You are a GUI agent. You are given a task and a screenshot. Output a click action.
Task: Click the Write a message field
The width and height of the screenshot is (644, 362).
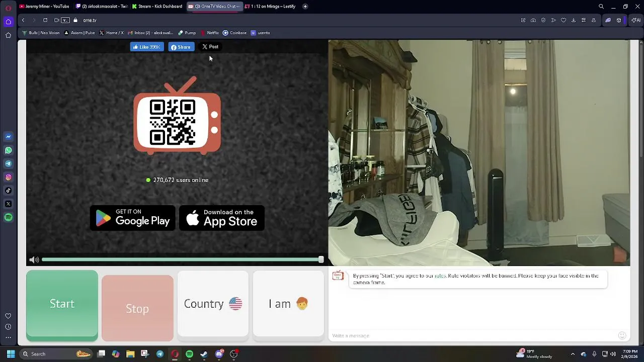coord(473,335)
